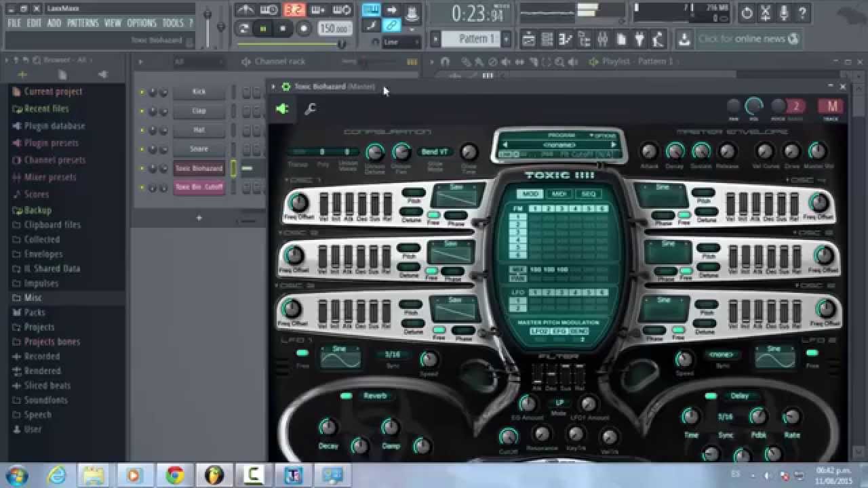Image resolution: width=868 pixels, height=488 pixels.
Task: Open the OPTIONS menu
Action: (x=142, y=23)
